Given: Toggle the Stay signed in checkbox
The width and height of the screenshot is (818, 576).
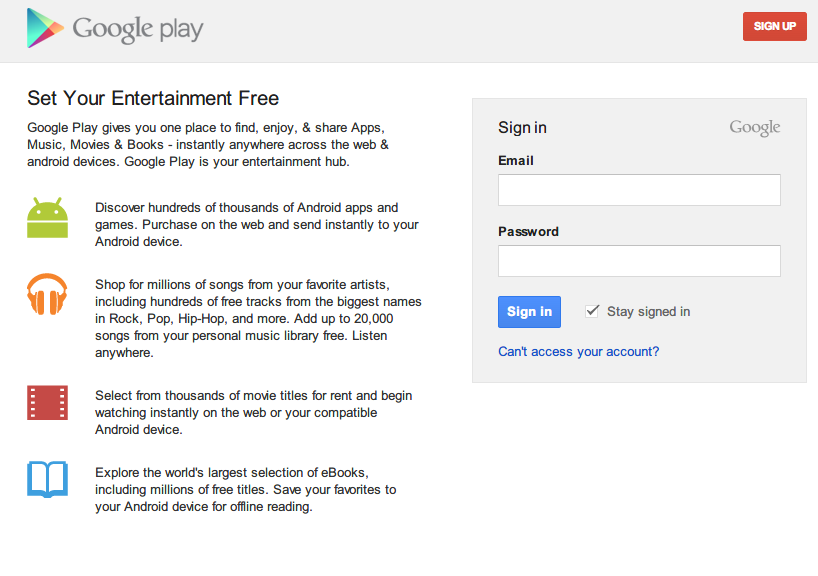Looking at the screenshot, I should 592,311.
